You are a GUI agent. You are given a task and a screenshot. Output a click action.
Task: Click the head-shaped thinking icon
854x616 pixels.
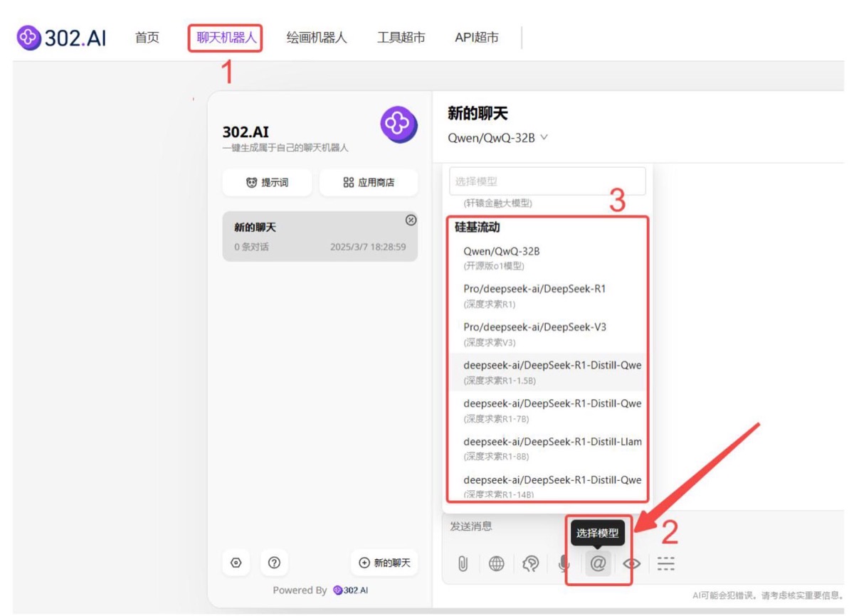[x=530, y=564]
